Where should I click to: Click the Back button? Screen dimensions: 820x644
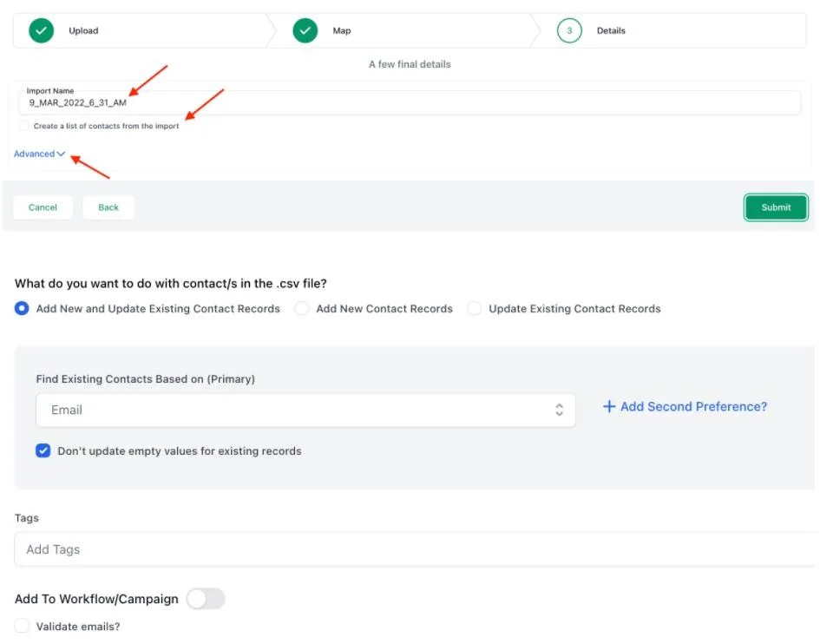tap(108, 207)
